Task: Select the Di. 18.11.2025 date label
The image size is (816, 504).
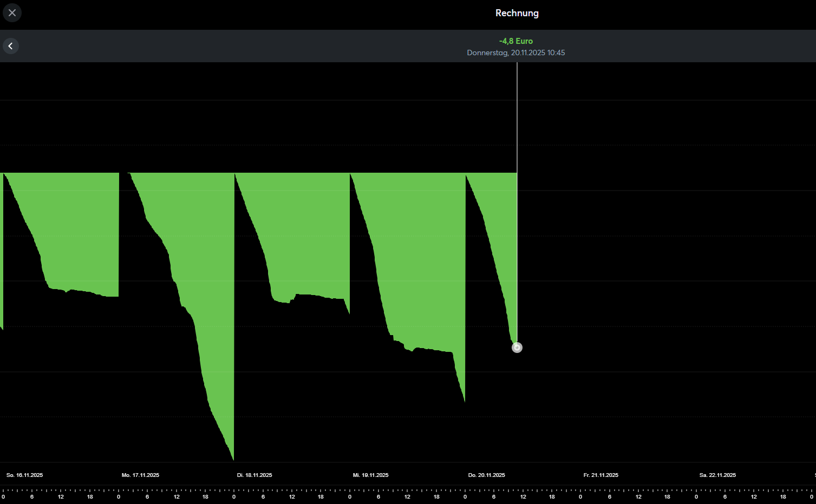Action: pyautogui.click(x=254, y=475)
